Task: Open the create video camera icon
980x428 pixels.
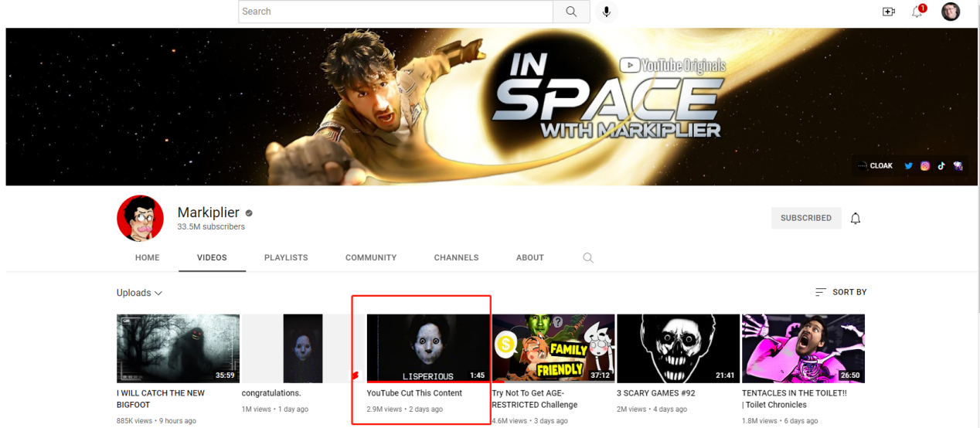Action: click(x=888, y=12)
